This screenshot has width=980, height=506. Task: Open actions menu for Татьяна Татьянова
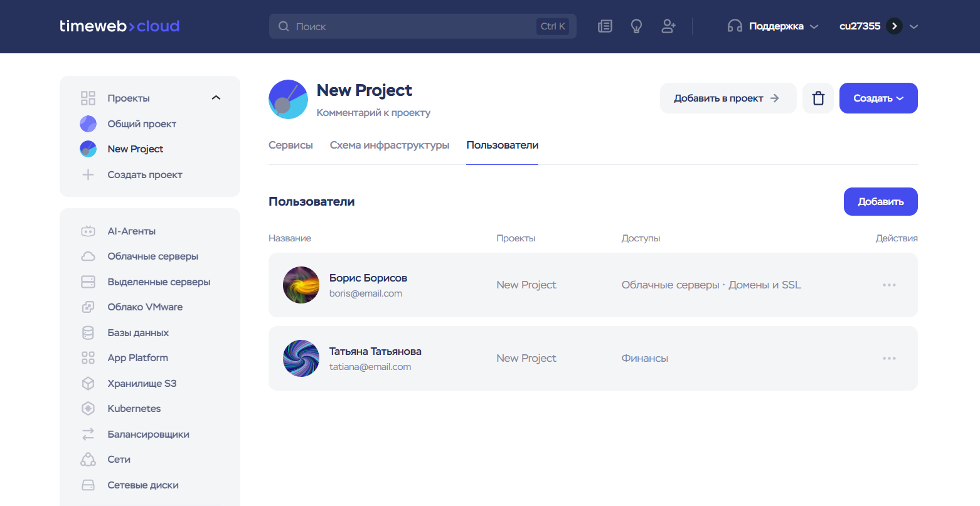click(888, 359)
